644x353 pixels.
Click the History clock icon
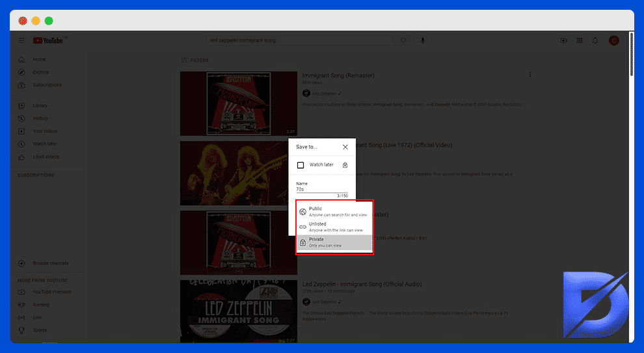pyautogui.click(x=21, y=119)
